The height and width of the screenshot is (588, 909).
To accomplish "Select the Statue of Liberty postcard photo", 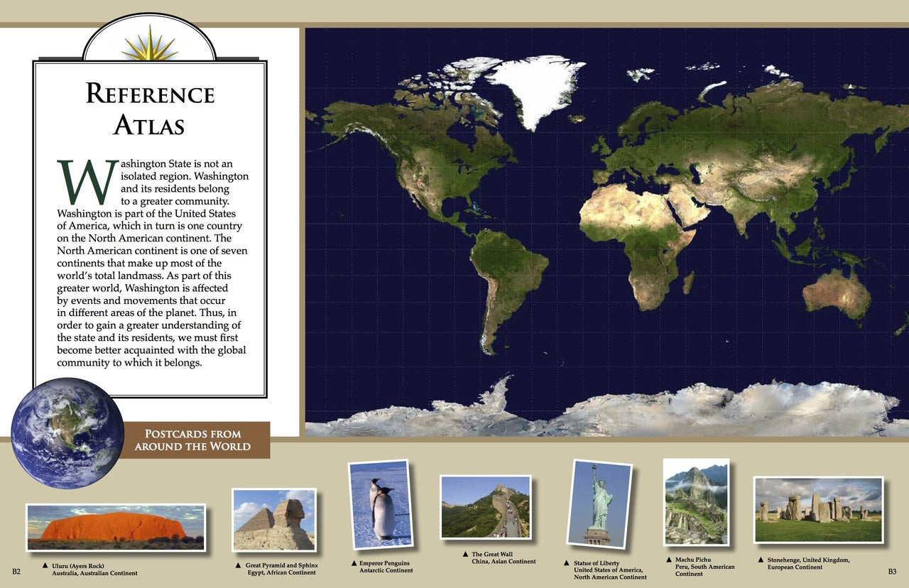I will tap(601, 503).
